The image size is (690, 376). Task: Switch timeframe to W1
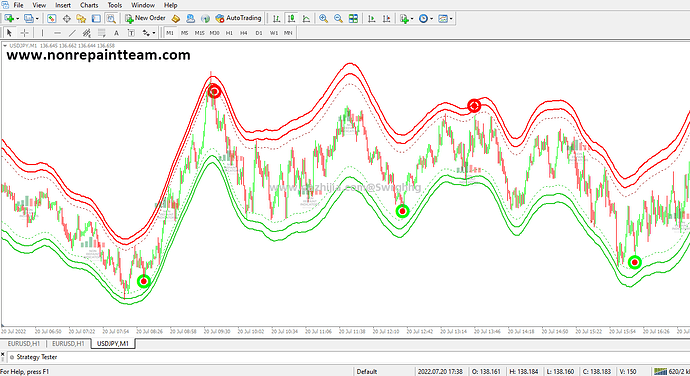tap(274, 33)
